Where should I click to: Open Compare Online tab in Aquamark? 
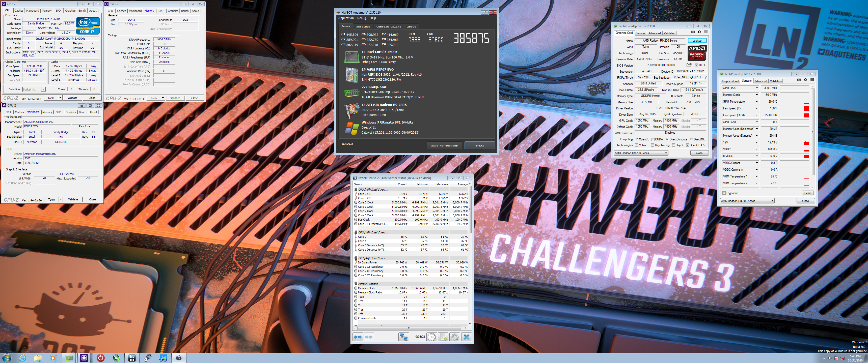point(389,26)
